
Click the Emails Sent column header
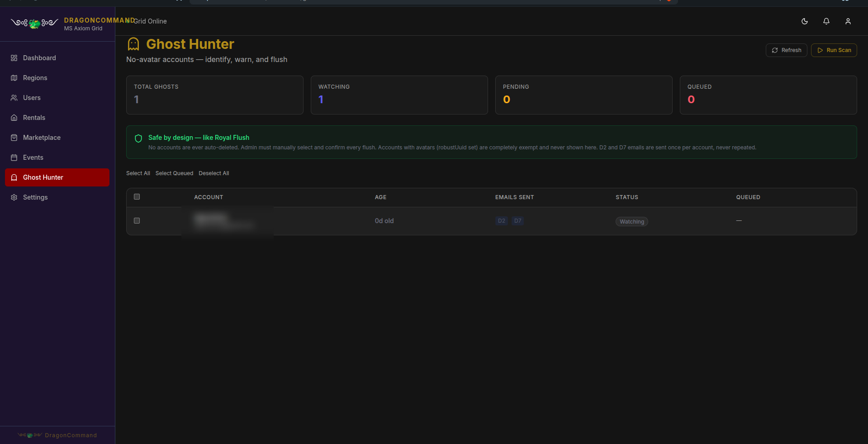tap(514, 197)
